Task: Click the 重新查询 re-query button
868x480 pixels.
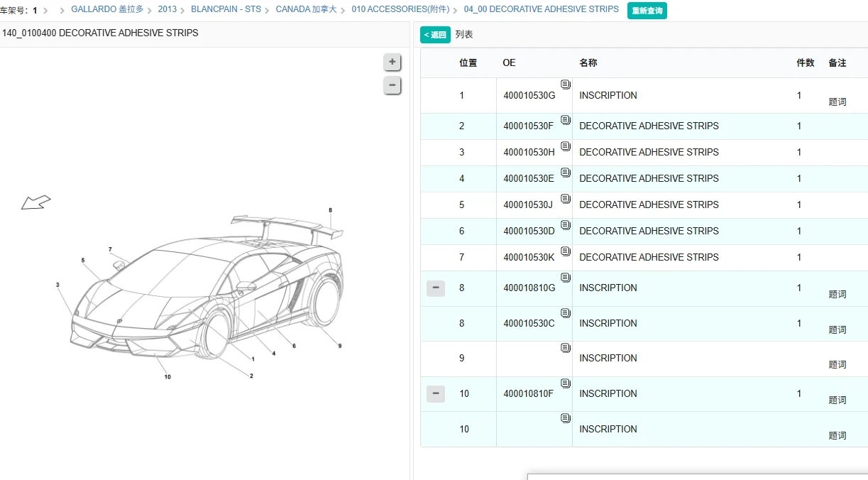Action: tap(647, 11)
